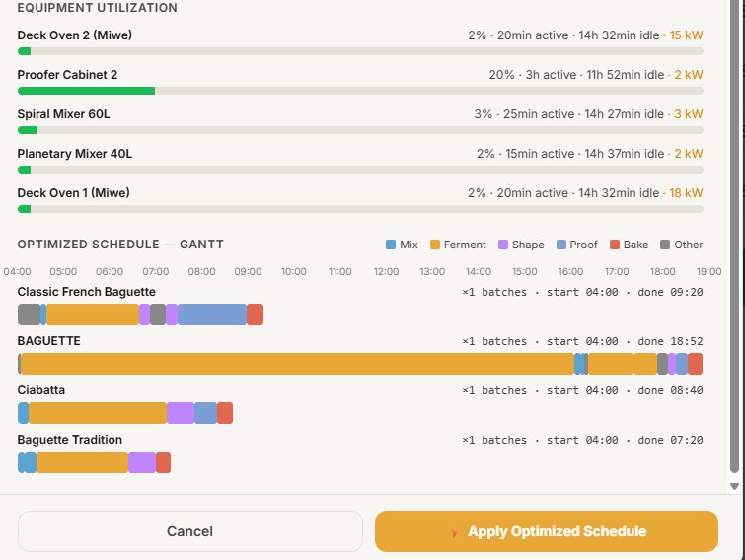Click the Deck Oven 1 (Miwe) label
Image resolution: width=745 pixels, height=560 pixels.
74,192
